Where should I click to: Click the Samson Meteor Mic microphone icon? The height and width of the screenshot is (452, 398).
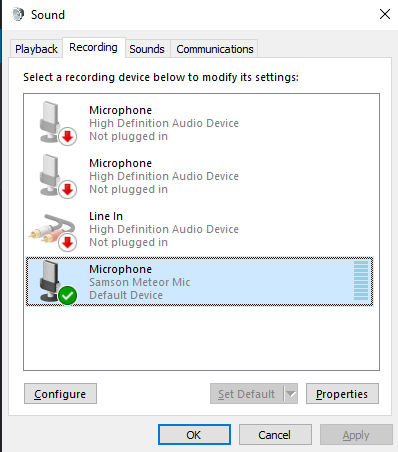[x=50, y=281]
